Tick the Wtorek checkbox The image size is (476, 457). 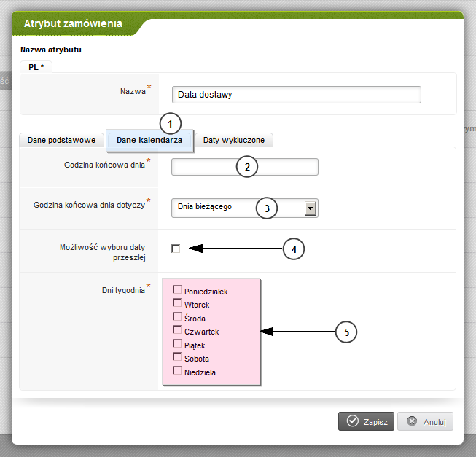176,303
